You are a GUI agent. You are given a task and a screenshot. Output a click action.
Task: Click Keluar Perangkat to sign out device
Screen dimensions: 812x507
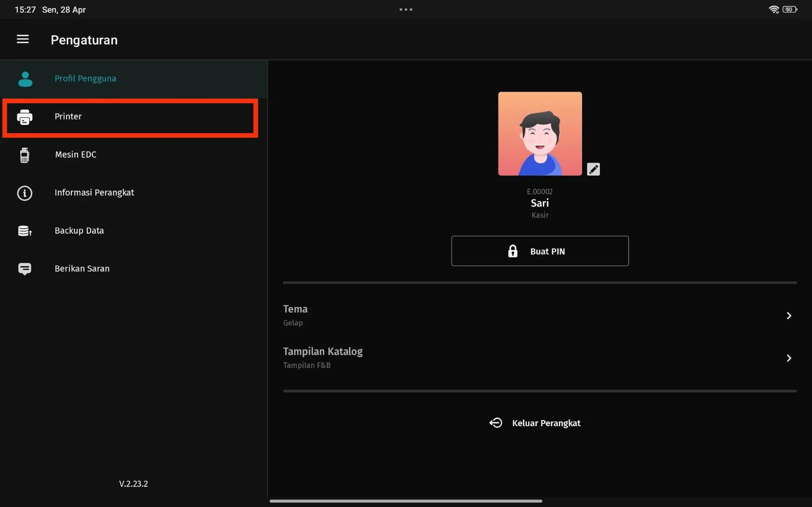coord(546,423)
